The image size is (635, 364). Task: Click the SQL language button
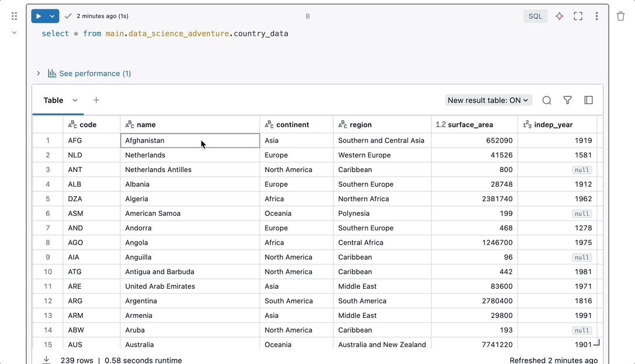[535, 16]
